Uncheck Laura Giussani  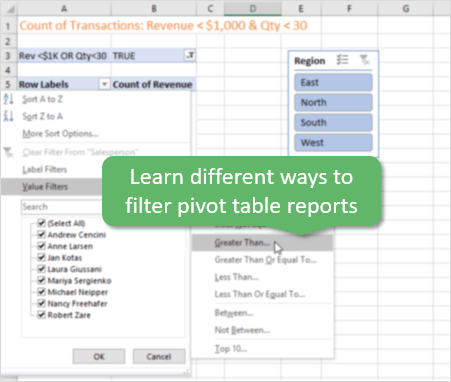pyautogui.click(x=41, y=269)
